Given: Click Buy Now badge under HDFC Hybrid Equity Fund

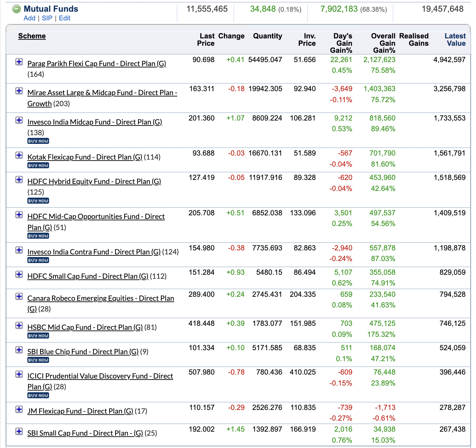Looking at the screenshot, I should [38, 201].
